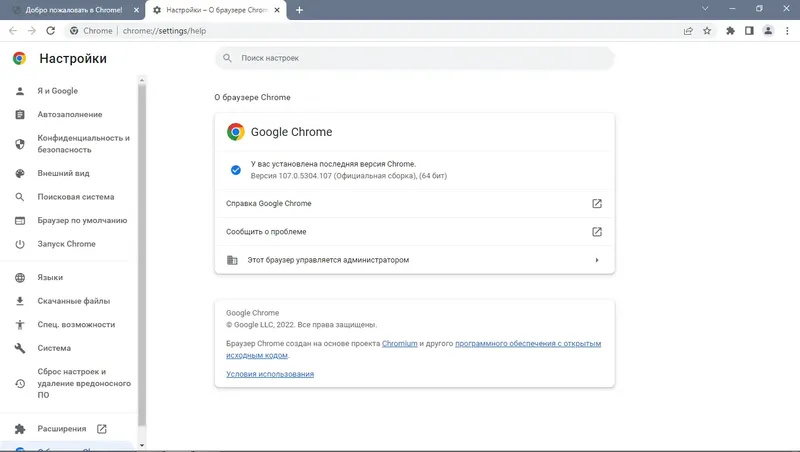Click the power icon beside 'Запуск Chrome'
800x452 pixels.
[20, 244]
